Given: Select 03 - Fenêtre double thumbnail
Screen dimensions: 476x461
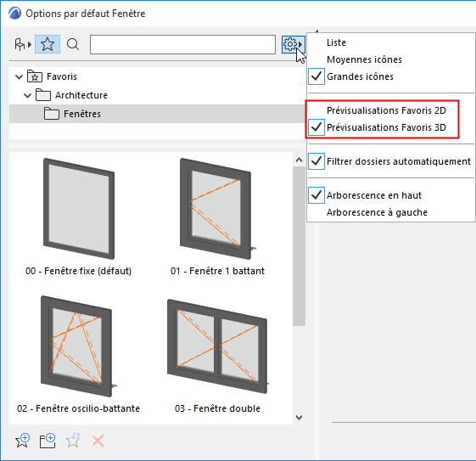Looking at the screenshot, I should (x=218, y=346).
